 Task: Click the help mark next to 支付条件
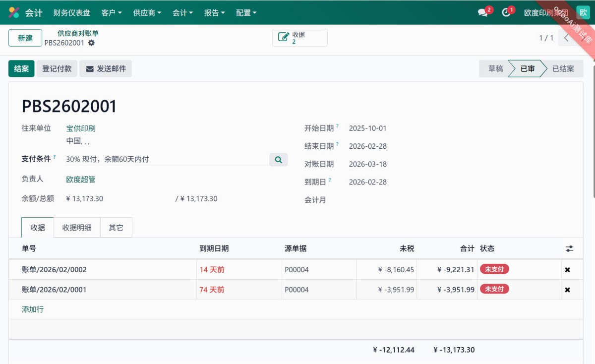tap(55, 157)
